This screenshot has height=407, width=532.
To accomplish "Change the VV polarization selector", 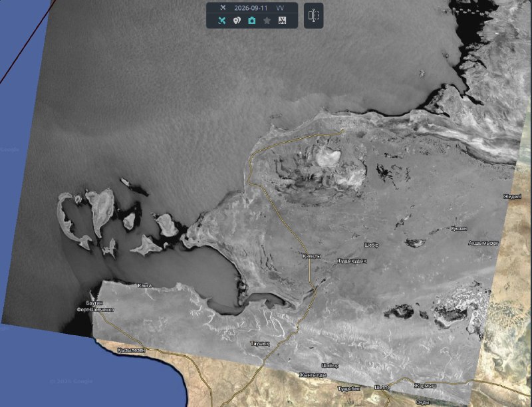I will (280, 8).
